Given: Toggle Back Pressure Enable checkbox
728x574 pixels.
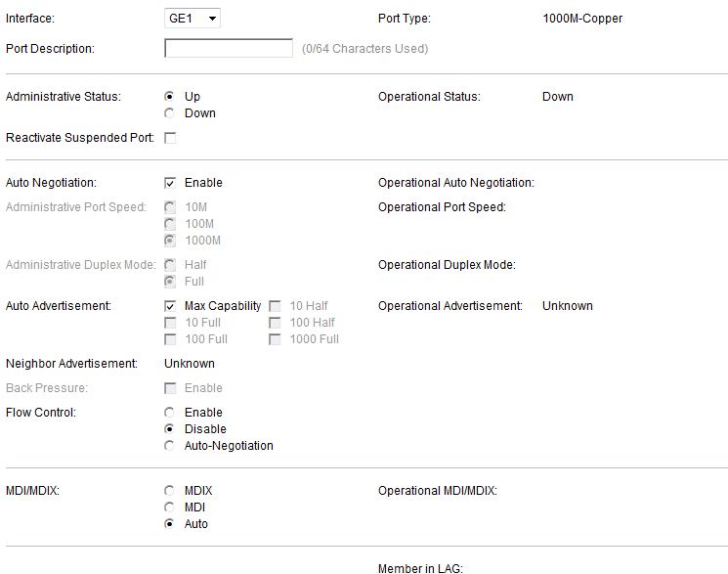Looking at the screenshot, I should [170, 388].
